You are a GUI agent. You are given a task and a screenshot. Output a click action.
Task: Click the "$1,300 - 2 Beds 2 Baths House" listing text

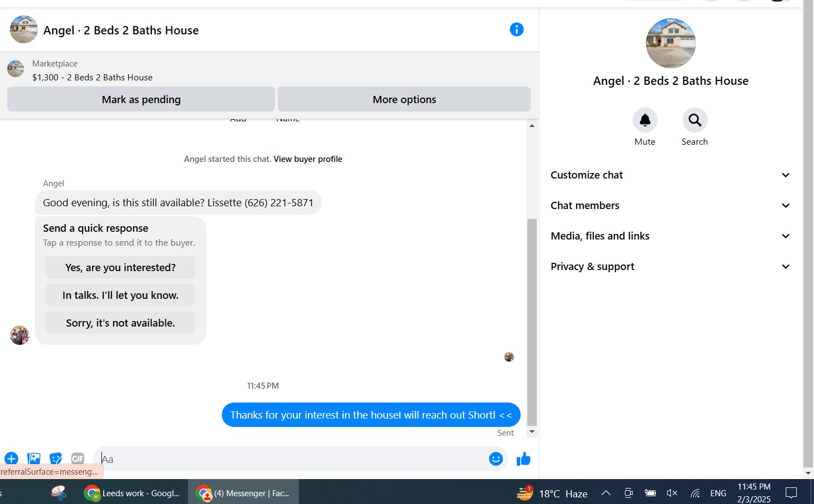93,78
